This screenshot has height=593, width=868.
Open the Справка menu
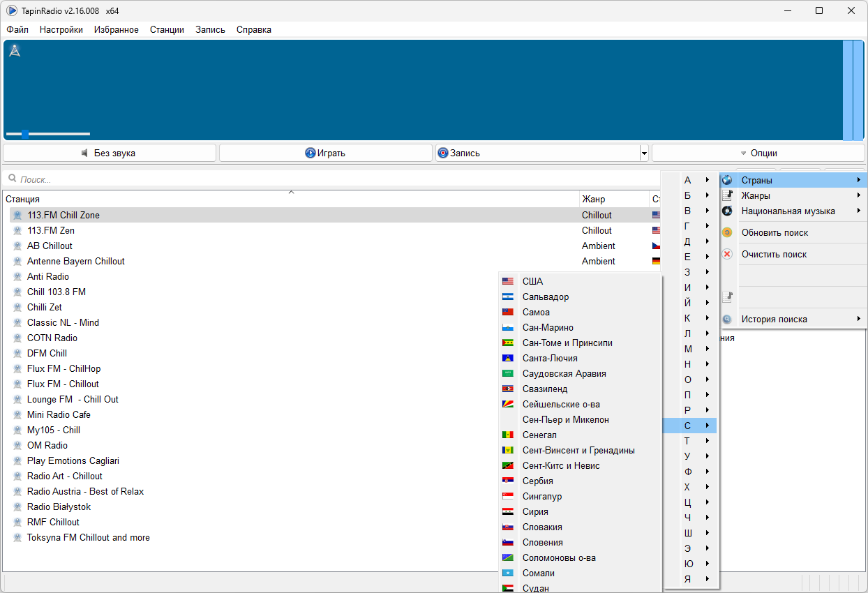(254, 29)
